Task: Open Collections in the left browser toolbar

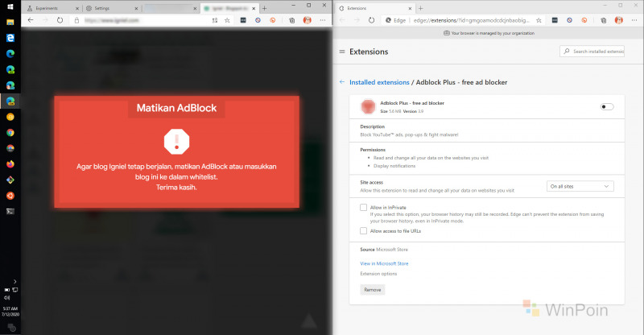Action: (291, 20)
